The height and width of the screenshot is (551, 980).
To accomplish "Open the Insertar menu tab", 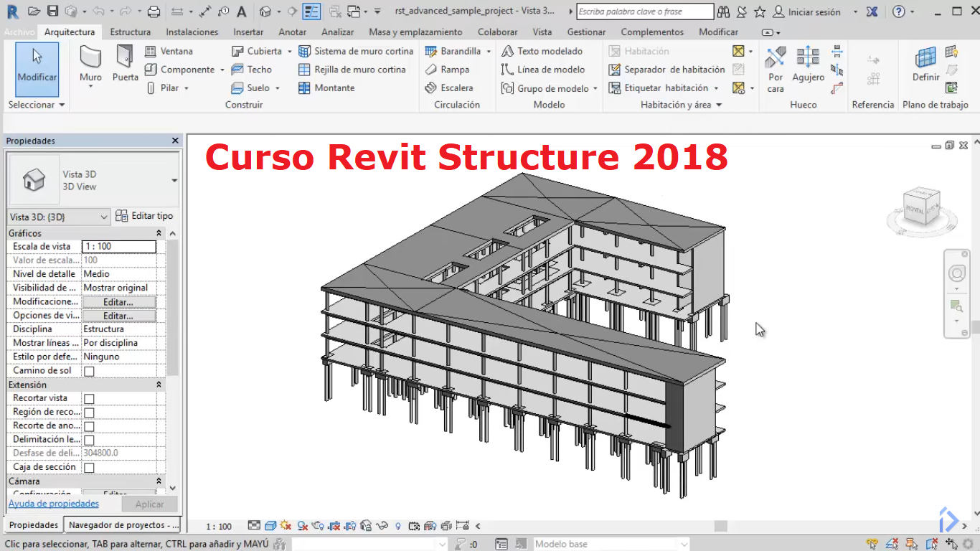I will coord(248,32).
